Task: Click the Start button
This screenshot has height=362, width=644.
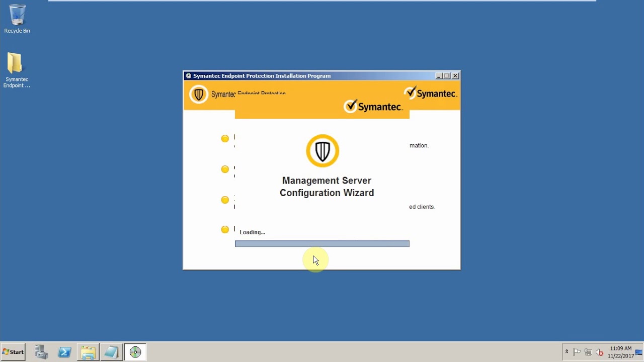Action: click(13, 352)
